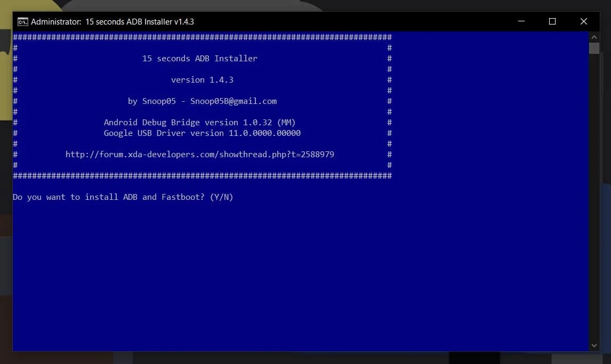The height and width of the screenshot is (364, 611).
Task: Click the Google USB Driver version line
Action: pyautogui.click(x=202, y=133)
